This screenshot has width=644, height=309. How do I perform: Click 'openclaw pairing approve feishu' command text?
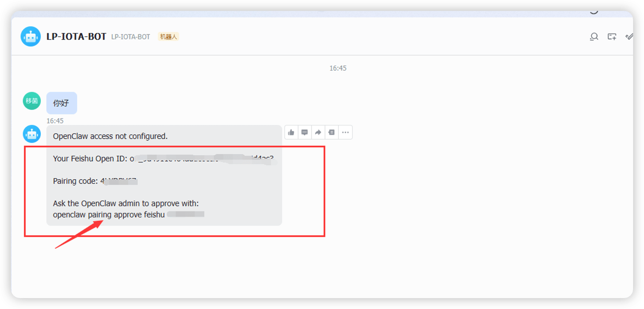click(x=109, y=215)
